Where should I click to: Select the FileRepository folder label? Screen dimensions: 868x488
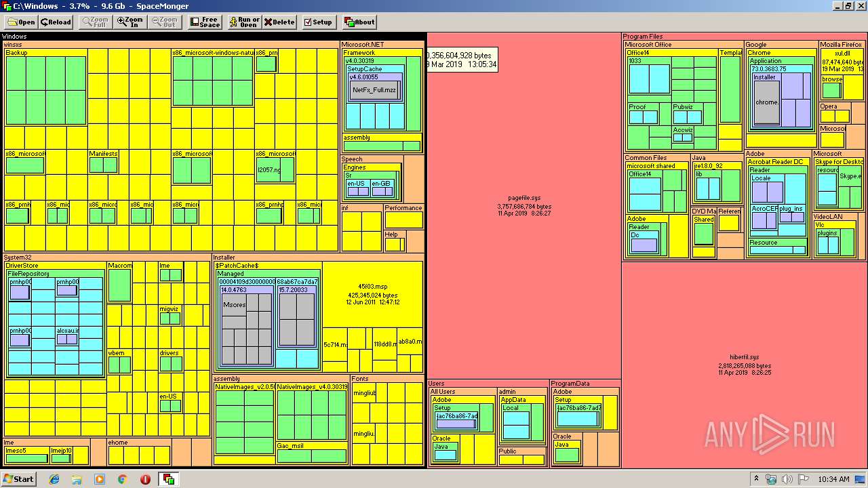click(28, 274)
